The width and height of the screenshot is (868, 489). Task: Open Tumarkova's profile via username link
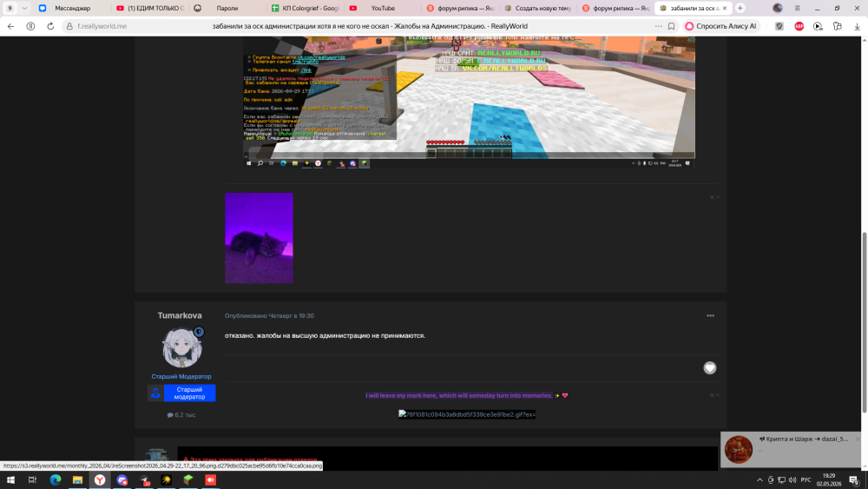pos(180,315)
